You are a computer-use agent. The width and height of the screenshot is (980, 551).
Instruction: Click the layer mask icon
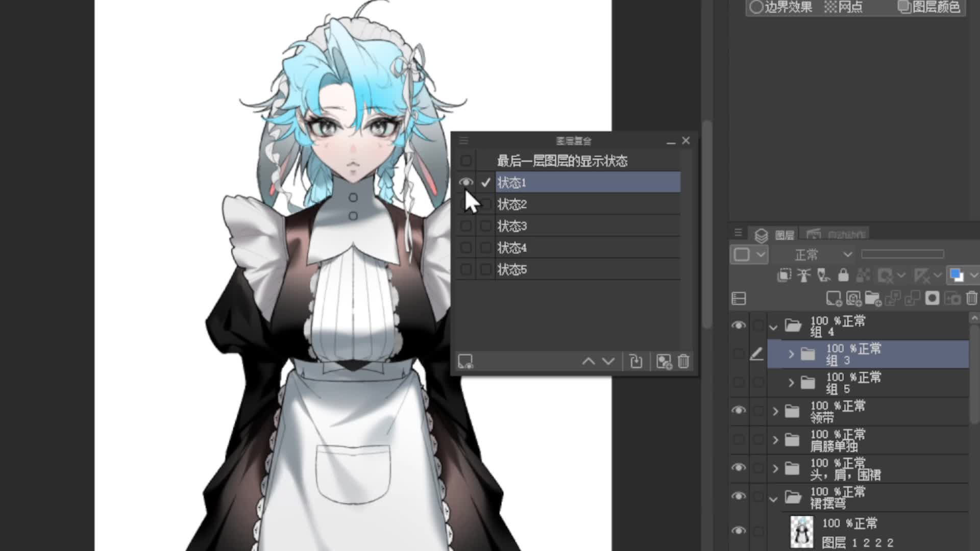coord(932,298)
